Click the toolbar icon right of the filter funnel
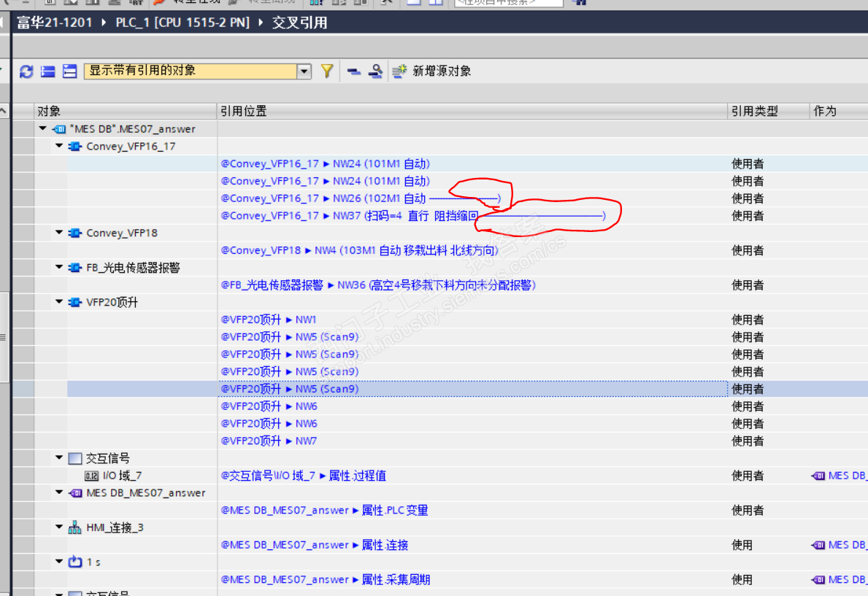The width and height of the screenshot is (868, 596). click(354, 71)
